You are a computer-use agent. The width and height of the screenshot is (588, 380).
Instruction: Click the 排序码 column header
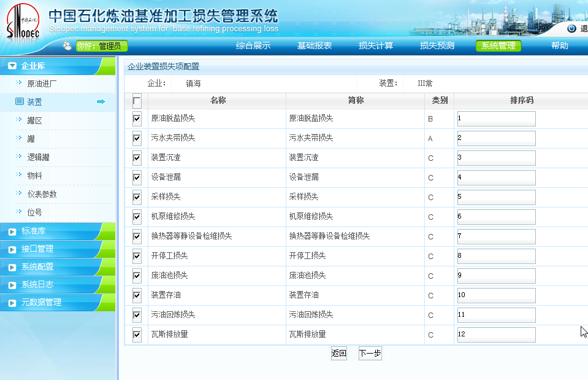pos(522,100)
